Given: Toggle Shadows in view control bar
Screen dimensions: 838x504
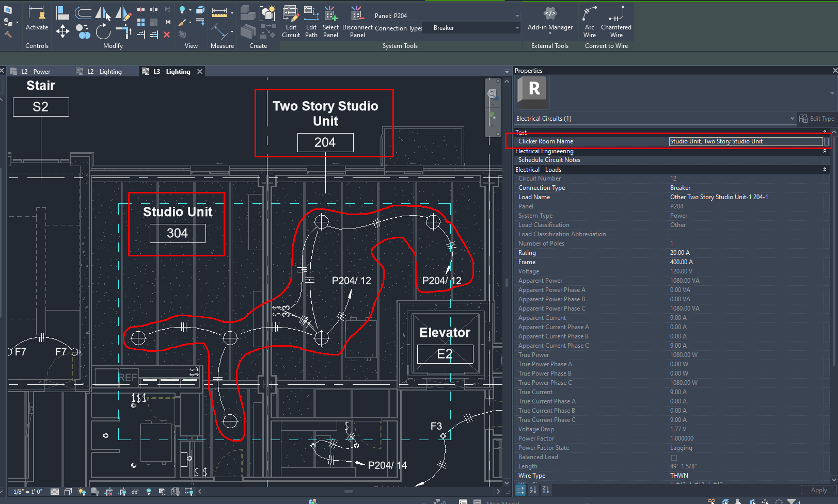Looking at the screenshot, I should 95,492.
